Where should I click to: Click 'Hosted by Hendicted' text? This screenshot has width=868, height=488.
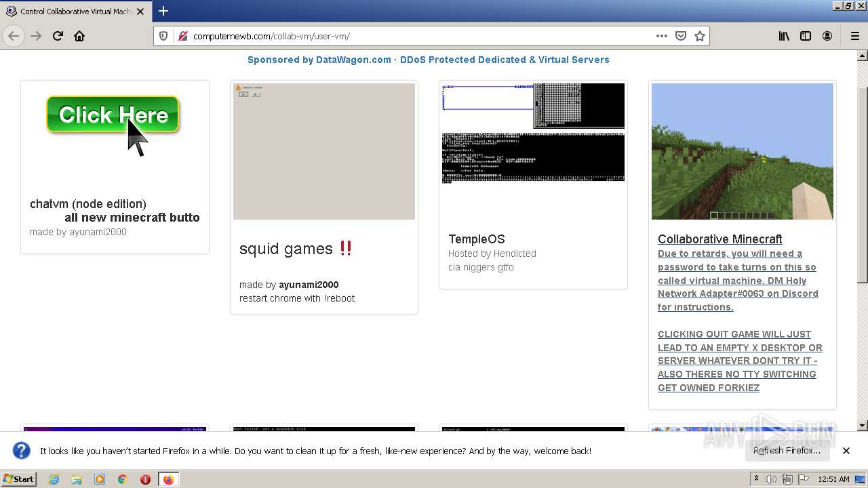(492, 253)
